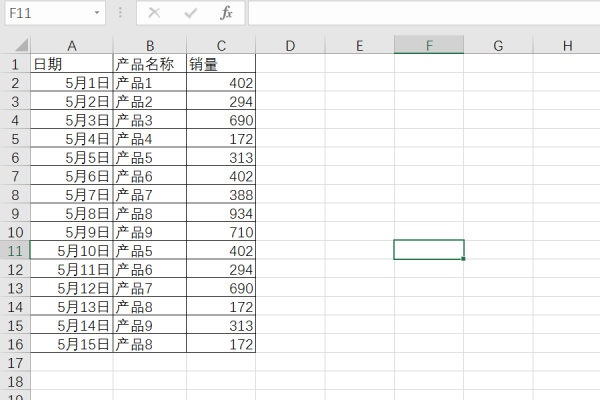Image resolution: width=600 pixels, height=400 pixels.
Task: Select row 18 header
Action: tap(15, 382)
